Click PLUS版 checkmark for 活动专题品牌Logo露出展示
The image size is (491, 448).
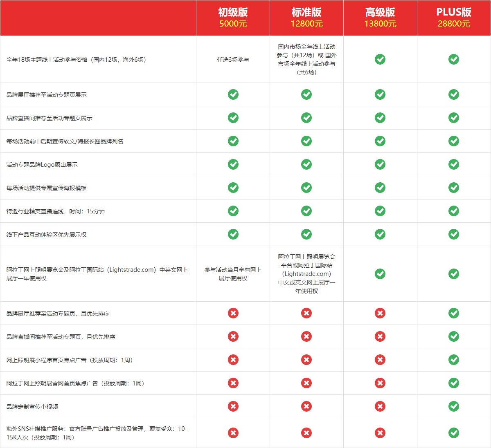pos(454,164)
